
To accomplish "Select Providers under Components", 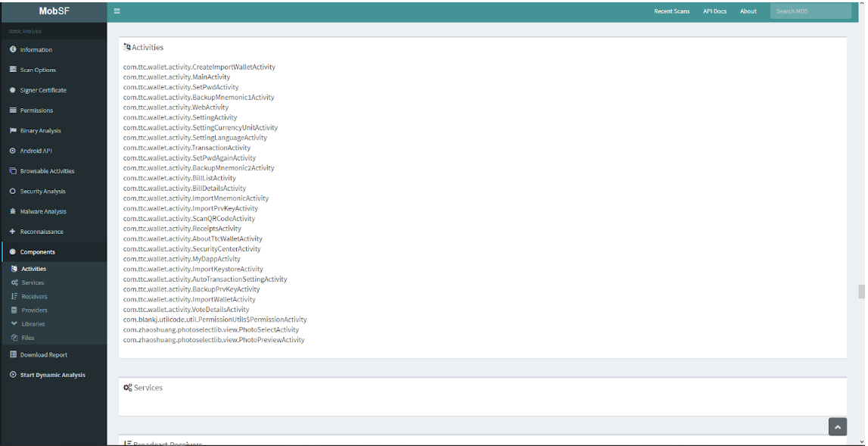I will click(34, 310).
